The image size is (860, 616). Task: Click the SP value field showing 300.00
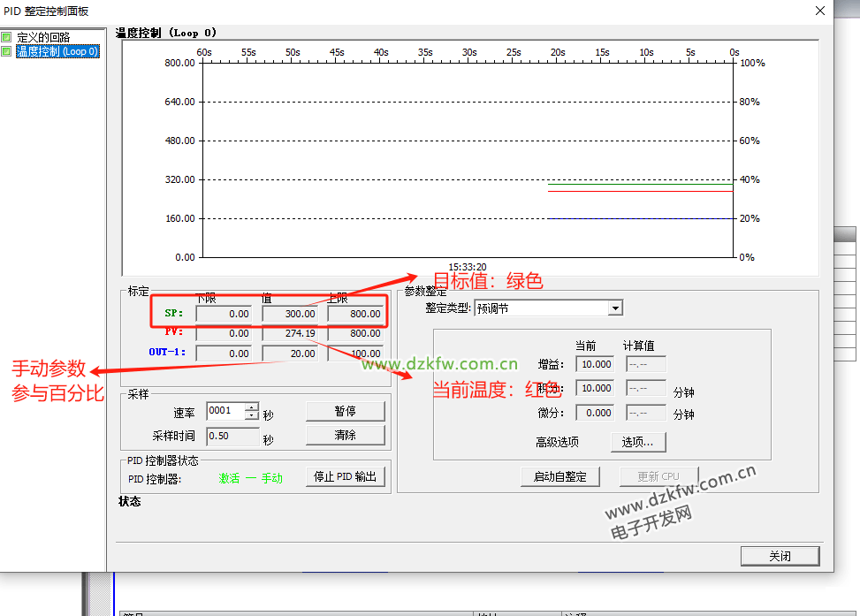[x=291, y=314]
